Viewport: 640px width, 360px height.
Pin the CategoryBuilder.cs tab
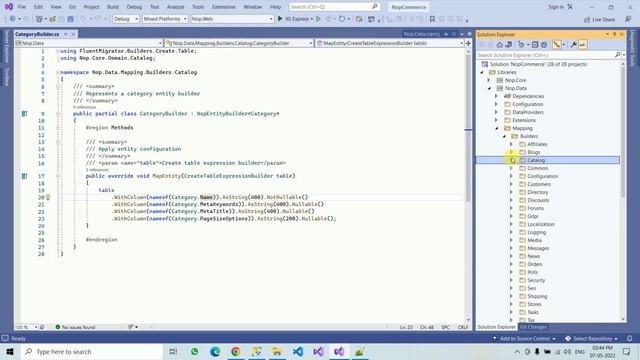point(65,34)
